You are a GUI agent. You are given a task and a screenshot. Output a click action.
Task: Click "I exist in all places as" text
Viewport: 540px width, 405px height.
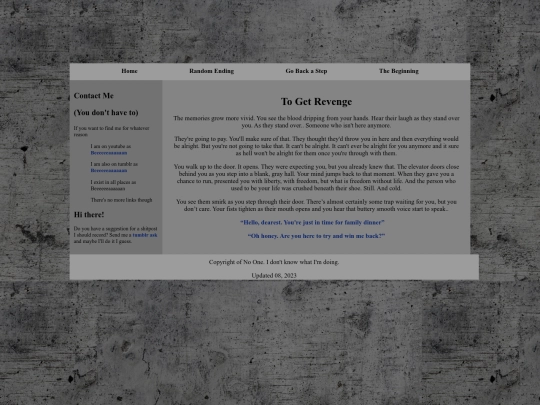tap(113, 182)
